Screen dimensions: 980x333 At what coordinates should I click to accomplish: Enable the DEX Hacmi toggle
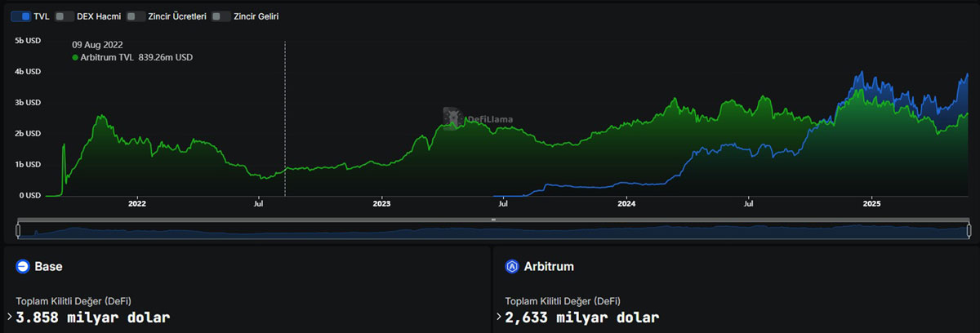click(x=64, y=16)
